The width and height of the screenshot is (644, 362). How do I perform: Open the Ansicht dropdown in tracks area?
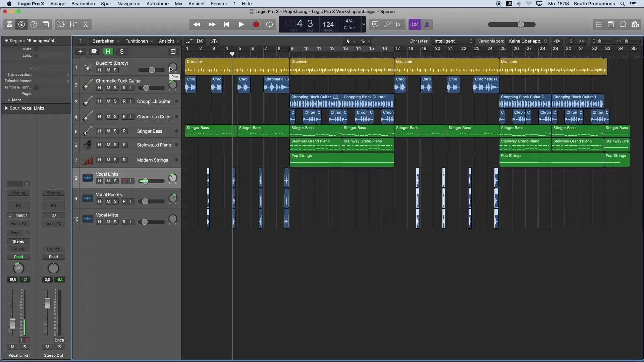point(169,41)
